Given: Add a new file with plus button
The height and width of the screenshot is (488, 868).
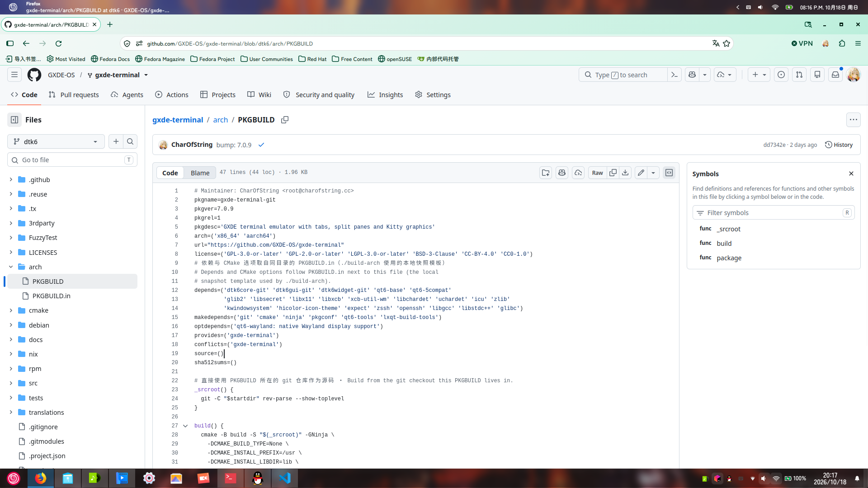Looking at the screenshot, I should click(x=116, y=141).
